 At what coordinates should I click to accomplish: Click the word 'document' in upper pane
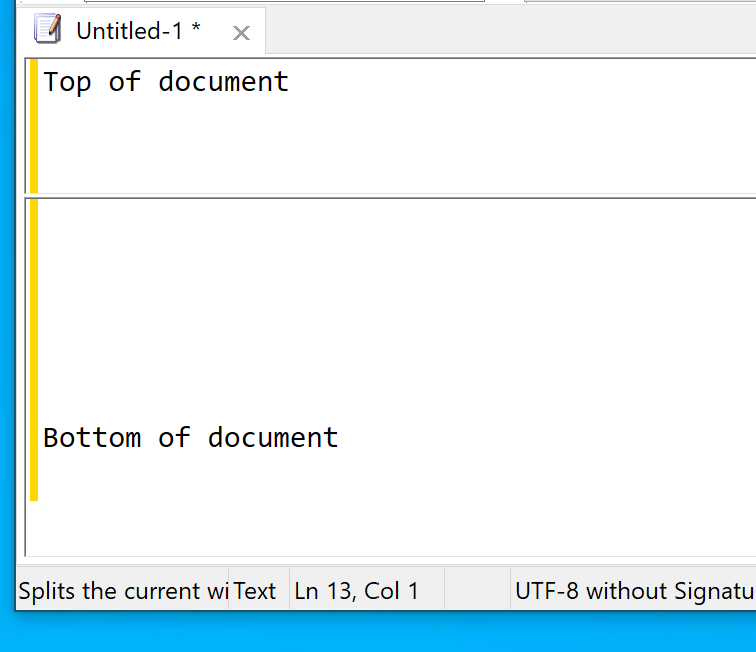tap(224, 81)
